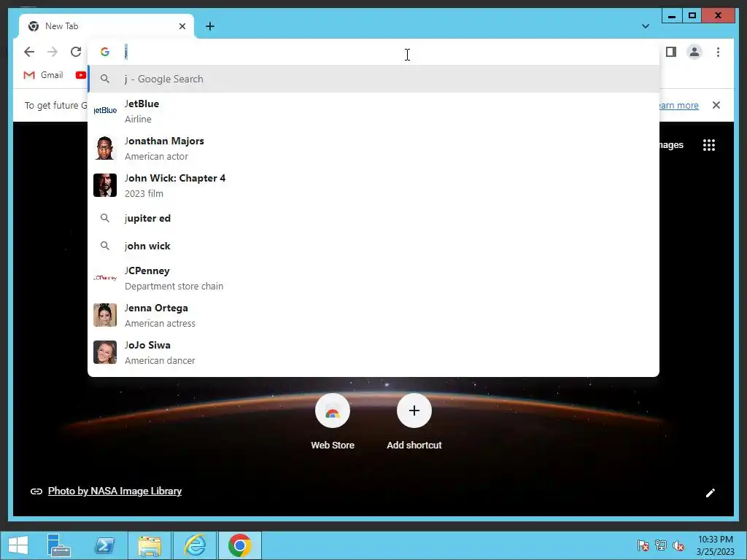Choose the JoJo Siwa suggestion
Image resolution: width=747 pixels, height=560 pixels.
click(373, 352)
